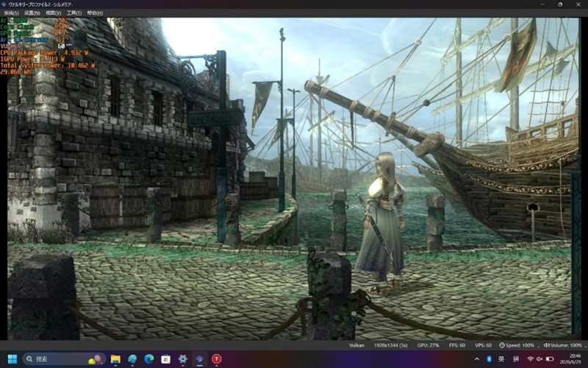Open the Wi-Fi network tray icon
Viewport: 588px width, 368px height.
point(530,359)
